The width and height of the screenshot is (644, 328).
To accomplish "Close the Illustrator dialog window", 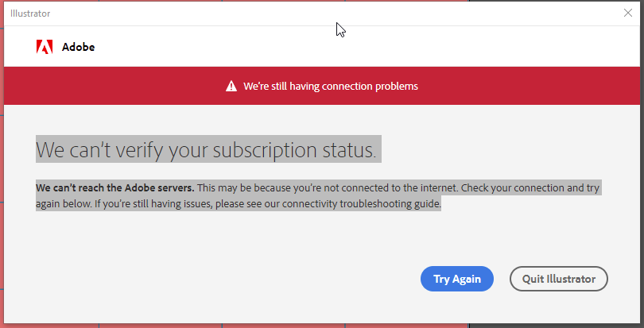I will pos(628,13).
